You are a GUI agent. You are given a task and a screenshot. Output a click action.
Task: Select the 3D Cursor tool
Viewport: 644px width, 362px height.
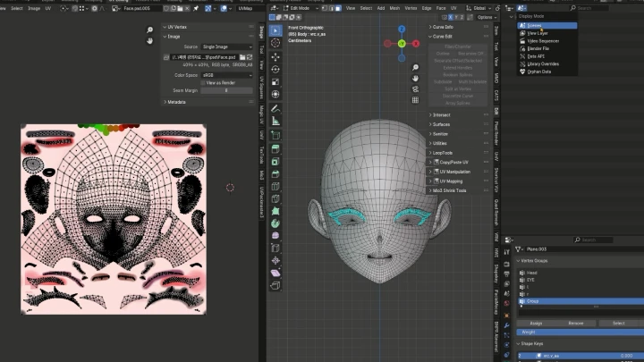coord(275,43)
